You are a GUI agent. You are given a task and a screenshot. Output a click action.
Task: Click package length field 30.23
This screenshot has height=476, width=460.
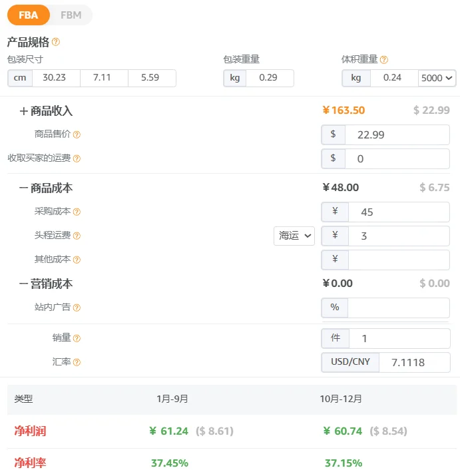coord(56,78)
